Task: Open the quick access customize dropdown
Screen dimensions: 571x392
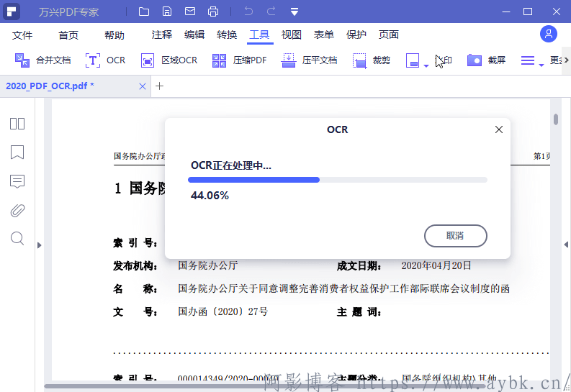Action: click(x=295, y=12)
